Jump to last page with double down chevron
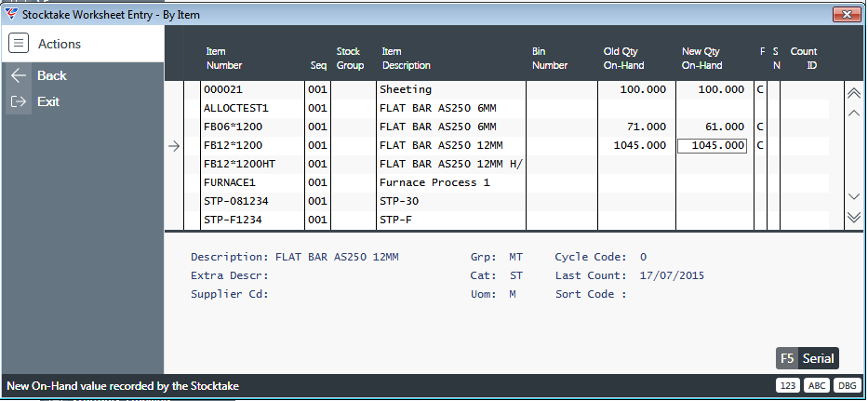 (x=854, y=217)
